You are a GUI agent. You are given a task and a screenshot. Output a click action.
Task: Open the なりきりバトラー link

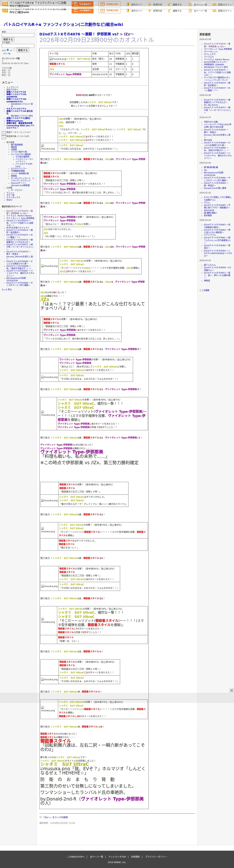[19, 168]
